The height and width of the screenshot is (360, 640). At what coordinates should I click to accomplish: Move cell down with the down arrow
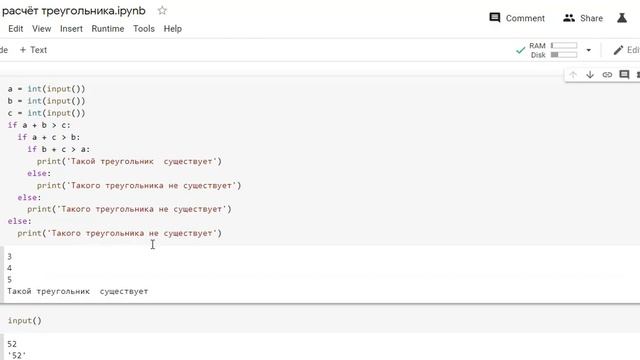pos(590,75)
